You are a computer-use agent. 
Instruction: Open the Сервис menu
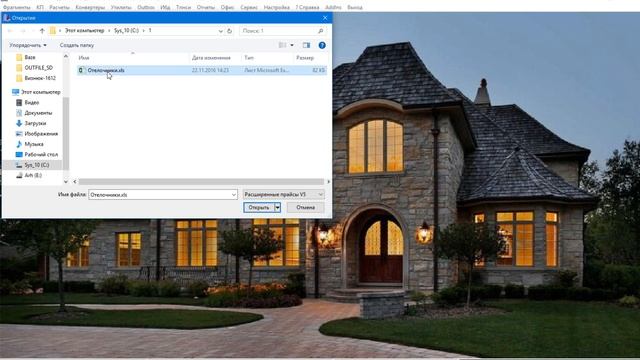point(249,7)
